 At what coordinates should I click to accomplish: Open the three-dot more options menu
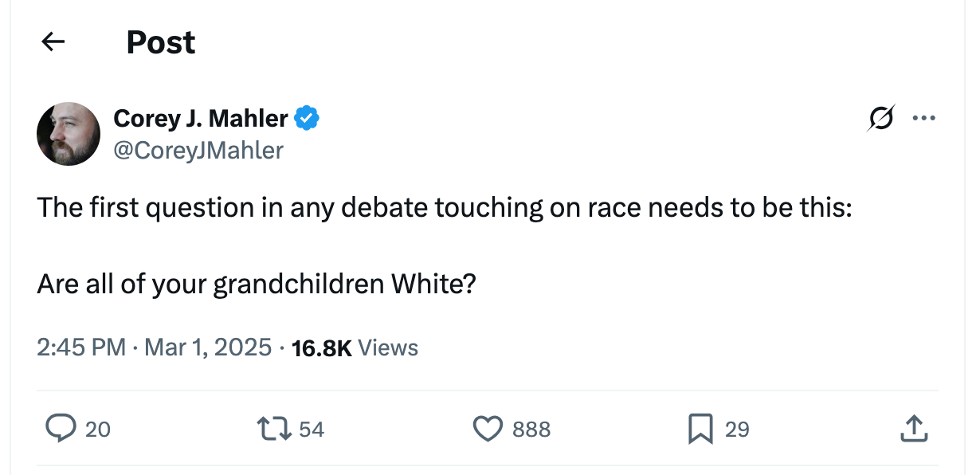pos(924,119)
